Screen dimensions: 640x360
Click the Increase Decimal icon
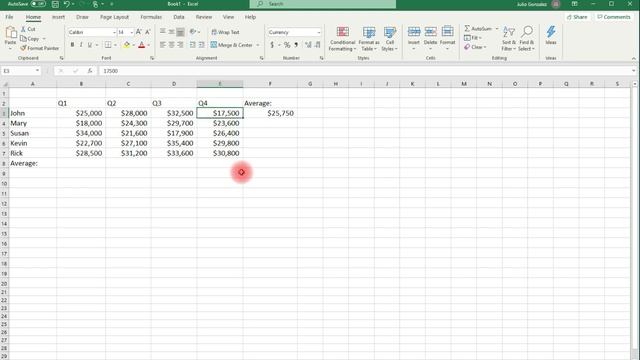(308, 45)
